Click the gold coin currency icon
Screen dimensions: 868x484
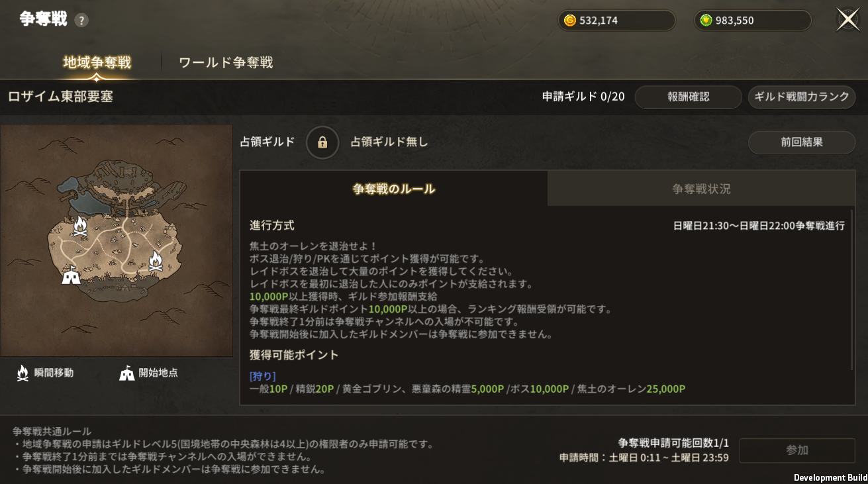[569, 21]
